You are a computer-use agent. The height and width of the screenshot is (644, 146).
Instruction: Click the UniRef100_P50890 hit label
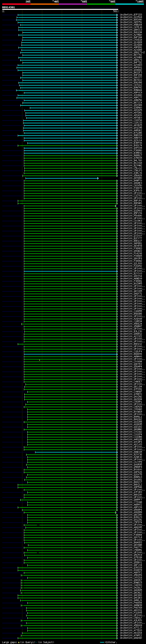pyautogui.click(x=131, y=216)
